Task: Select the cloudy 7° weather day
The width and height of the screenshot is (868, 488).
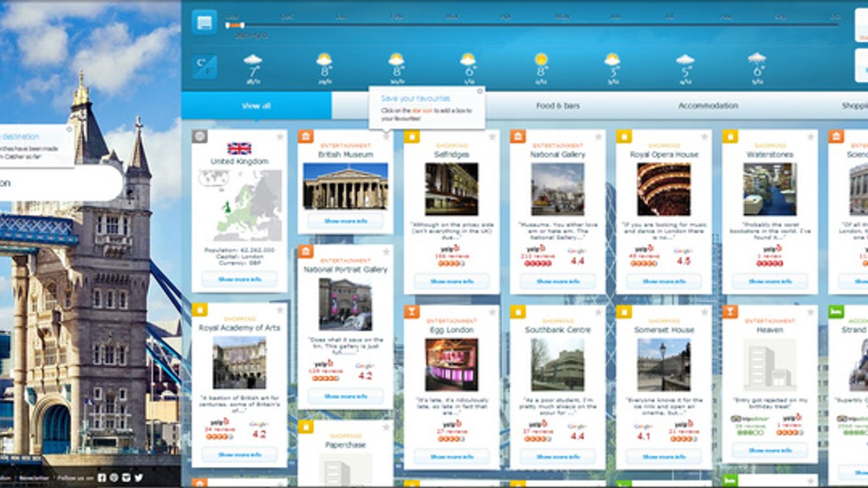Action: pos(253,69)
